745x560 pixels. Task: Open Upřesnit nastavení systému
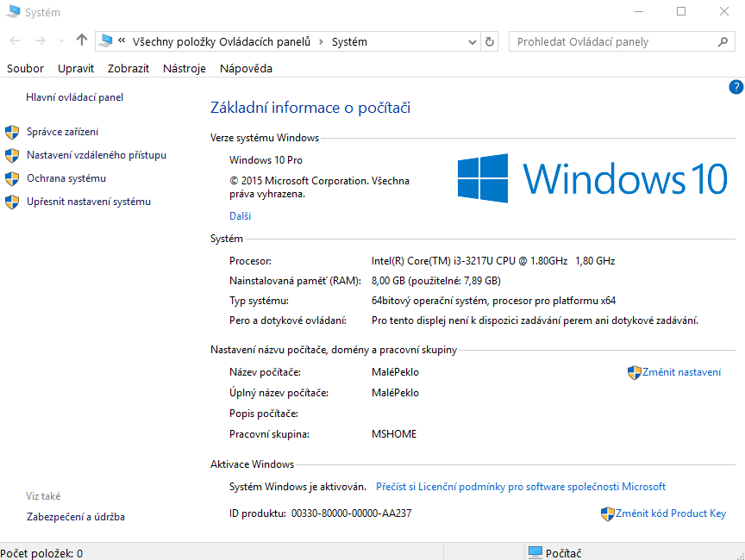click(x=88, y=202)
